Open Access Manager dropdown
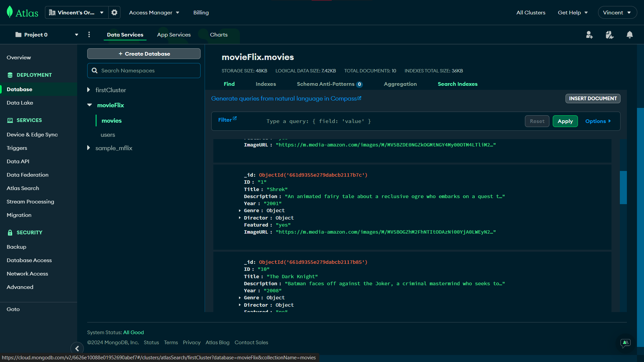The height and width of the screenshot is (362, 644). click(x=154, y=12)
